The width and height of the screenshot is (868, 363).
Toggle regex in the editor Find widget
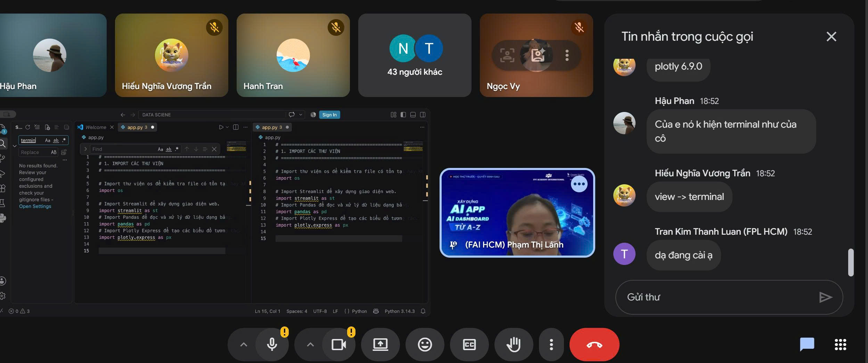(177, 149)
